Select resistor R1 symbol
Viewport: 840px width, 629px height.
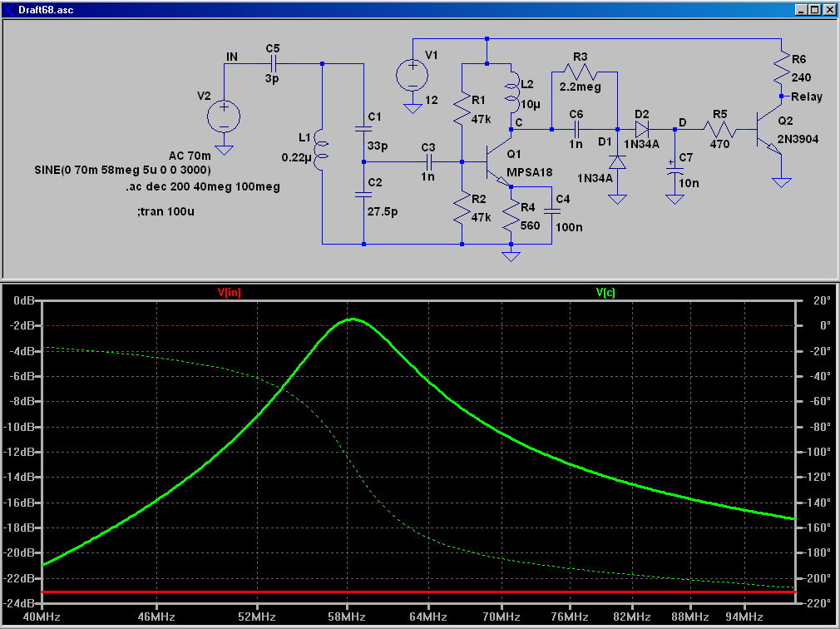click(462, 108)
